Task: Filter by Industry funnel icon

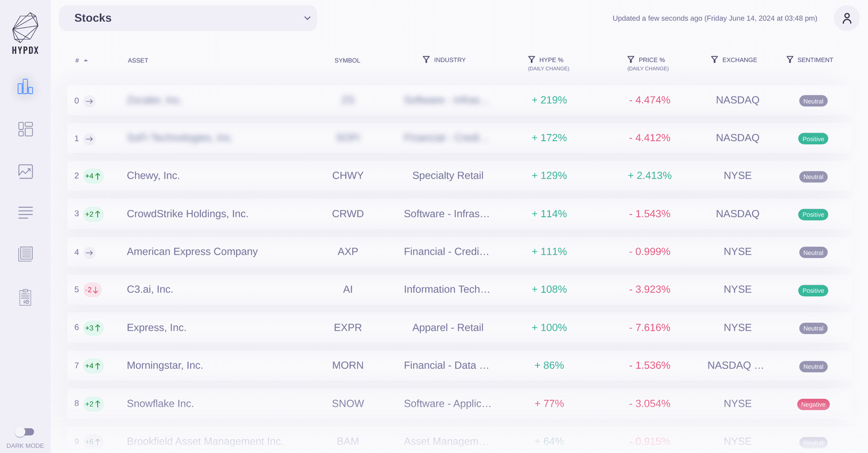Action: click(x=426, y=60)
